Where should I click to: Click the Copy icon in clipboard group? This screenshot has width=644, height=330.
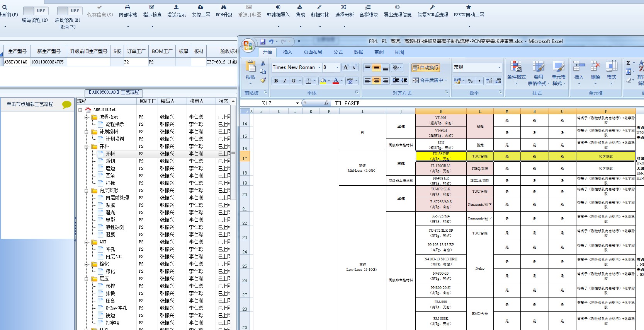263,72
